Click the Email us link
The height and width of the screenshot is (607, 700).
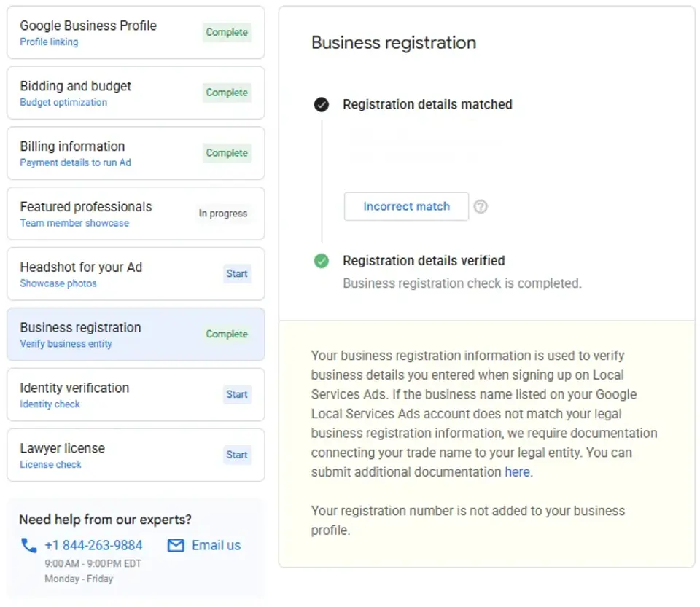coord(216,545)
